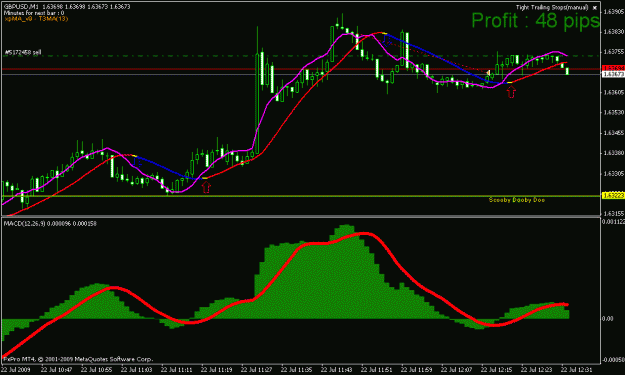Click the '22 Jul 11:11' time label
Viewport: 625px width, 375px height.
coord(176,369)
